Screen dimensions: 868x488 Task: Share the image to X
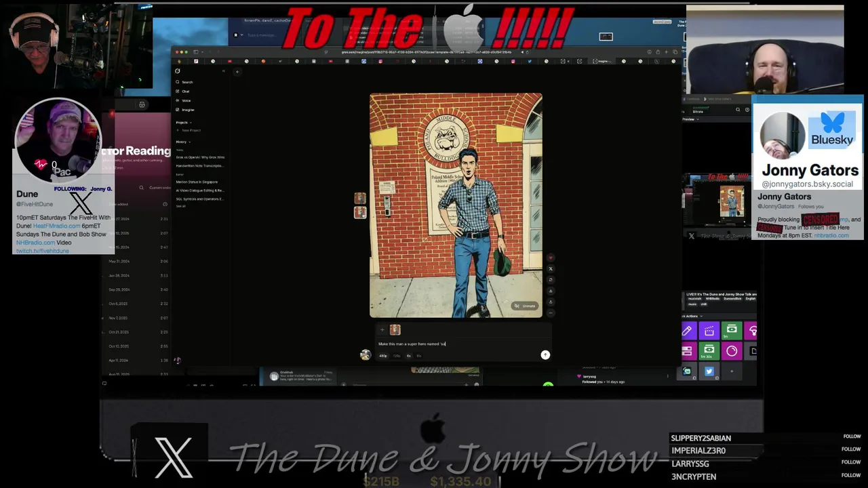click(x=551, y=269)
